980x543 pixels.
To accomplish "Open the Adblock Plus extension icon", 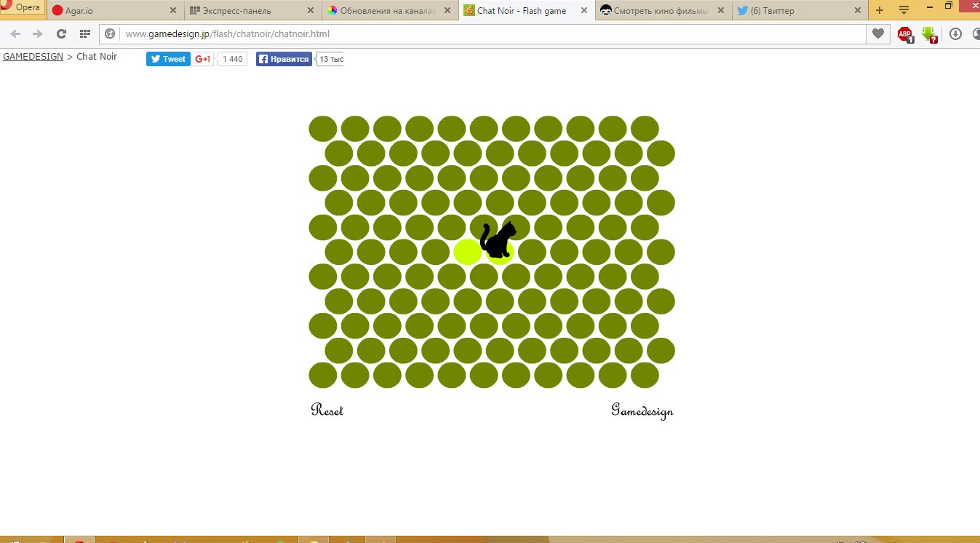I will (905, 34).
